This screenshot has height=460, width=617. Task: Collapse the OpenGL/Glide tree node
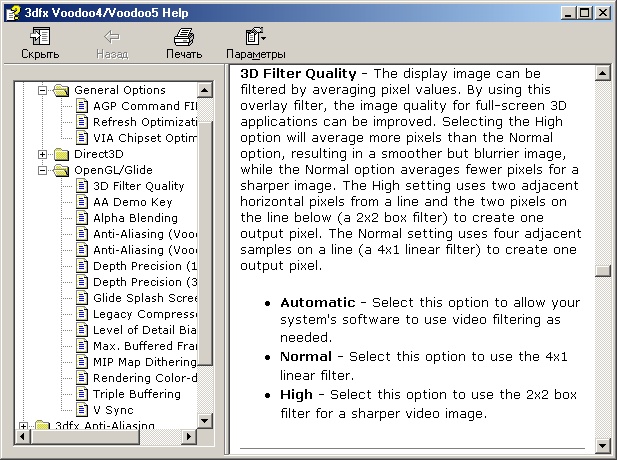[x=42, y=170]
